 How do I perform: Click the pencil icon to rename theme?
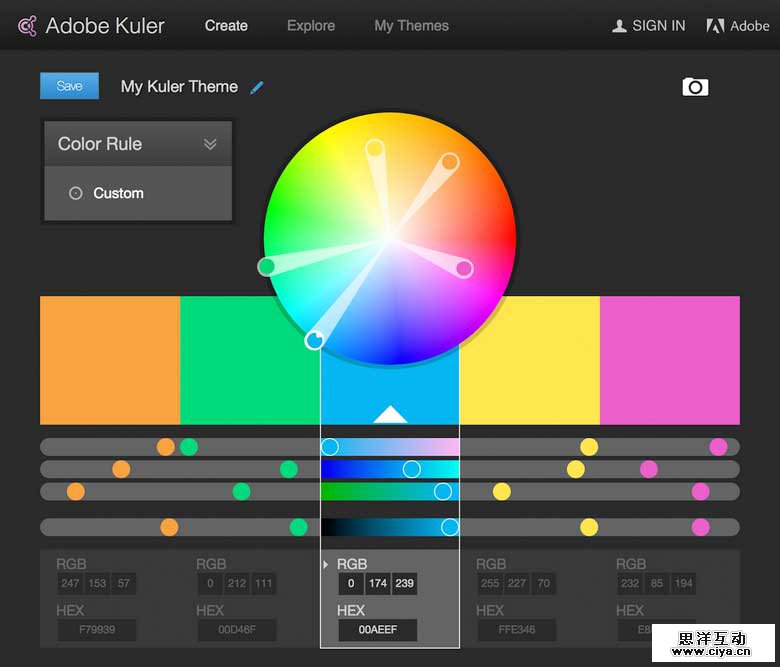point(257,87)
